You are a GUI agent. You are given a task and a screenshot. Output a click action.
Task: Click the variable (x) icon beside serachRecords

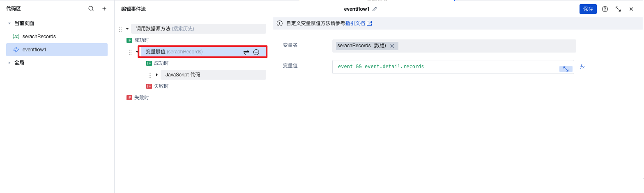(x=16, y=37)
